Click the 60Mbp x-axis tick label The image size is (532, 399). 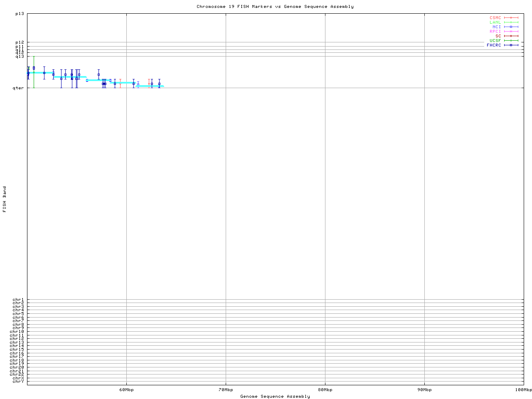coord(126,390)
